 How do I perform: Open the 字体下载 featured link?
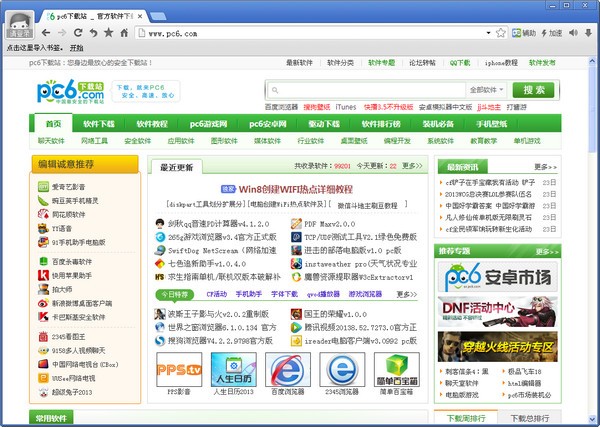(x=284, y=294)
